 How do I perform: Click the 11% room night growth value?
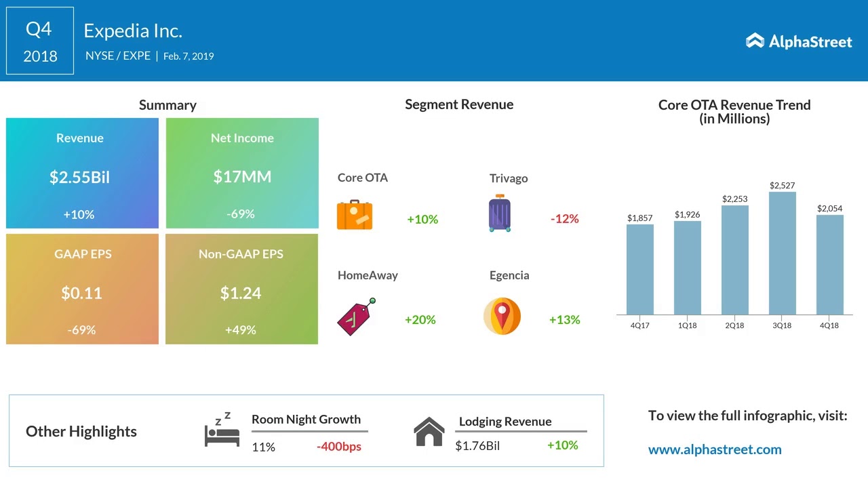point(263,447)
